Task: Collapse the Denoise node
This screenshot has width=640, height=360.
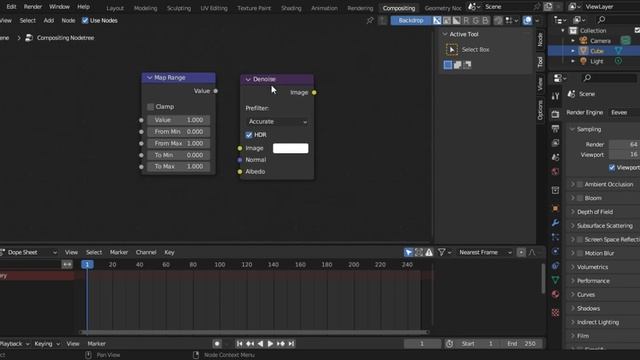Action: 248,79
